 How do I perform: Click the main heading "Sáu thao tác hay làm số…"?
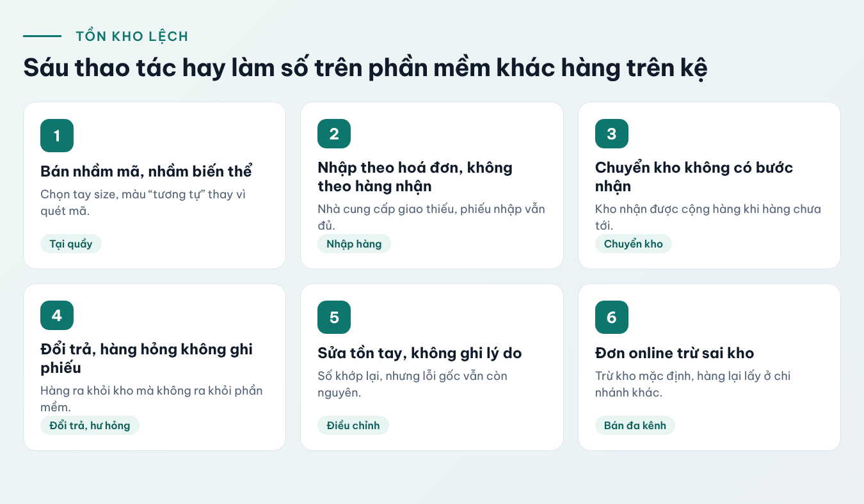pyautogui.click(x=365, y=69)
